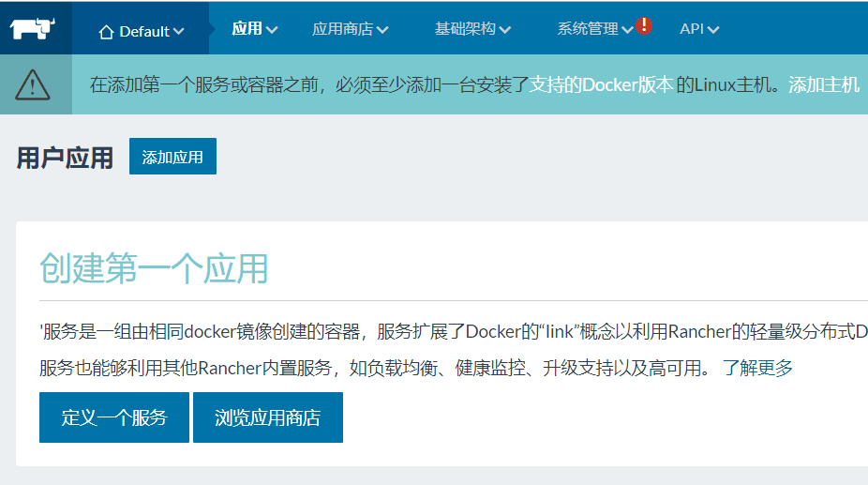The height and width of the screenshot is (485, 868).
Task: Click the Rancher cow logo
Action: [x=33, y=29]
